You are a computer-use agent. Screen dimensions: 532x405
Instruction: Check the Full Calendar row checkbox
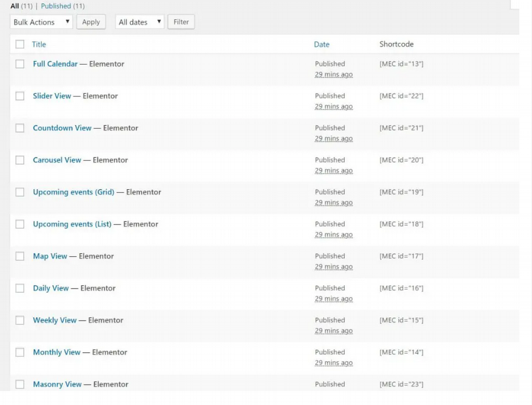(20, 64)
